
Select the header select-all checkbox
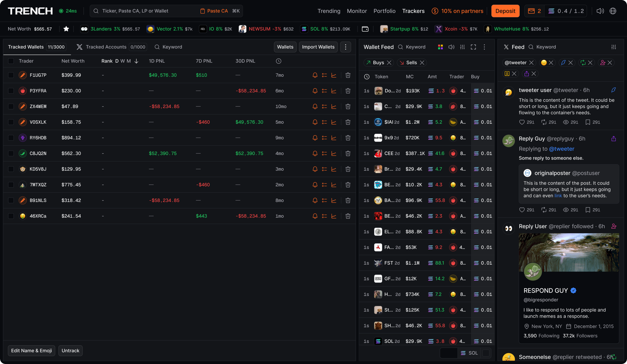coord(11,61)
